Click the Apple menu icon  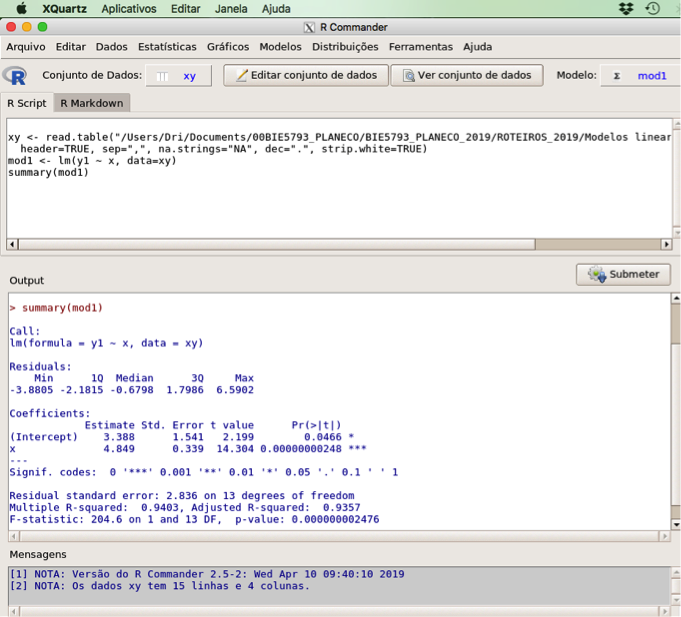[21, 8]
